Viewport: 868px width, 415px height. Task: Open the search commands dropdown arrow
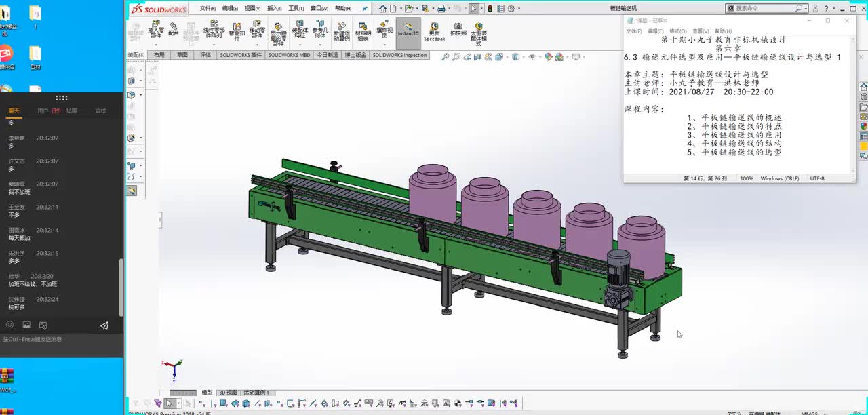[x=804, y=9]
